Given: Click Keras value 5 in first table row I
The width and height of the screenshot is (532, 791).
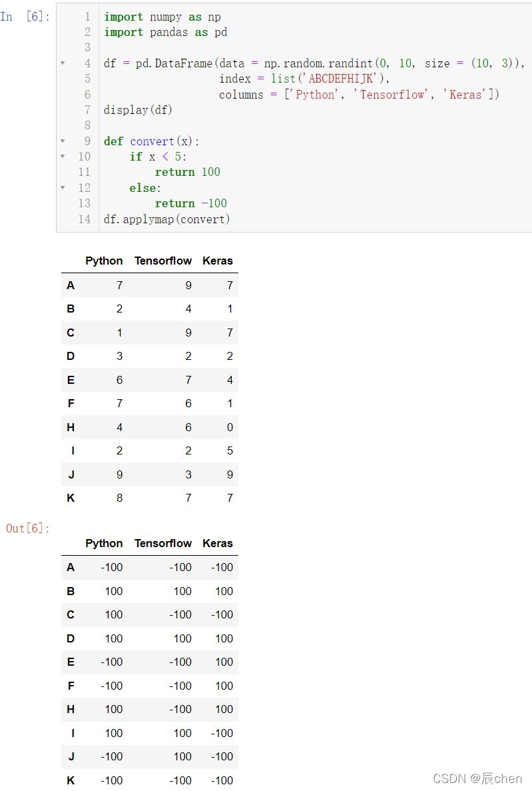Looking at the screenshot, I should 230,450.
